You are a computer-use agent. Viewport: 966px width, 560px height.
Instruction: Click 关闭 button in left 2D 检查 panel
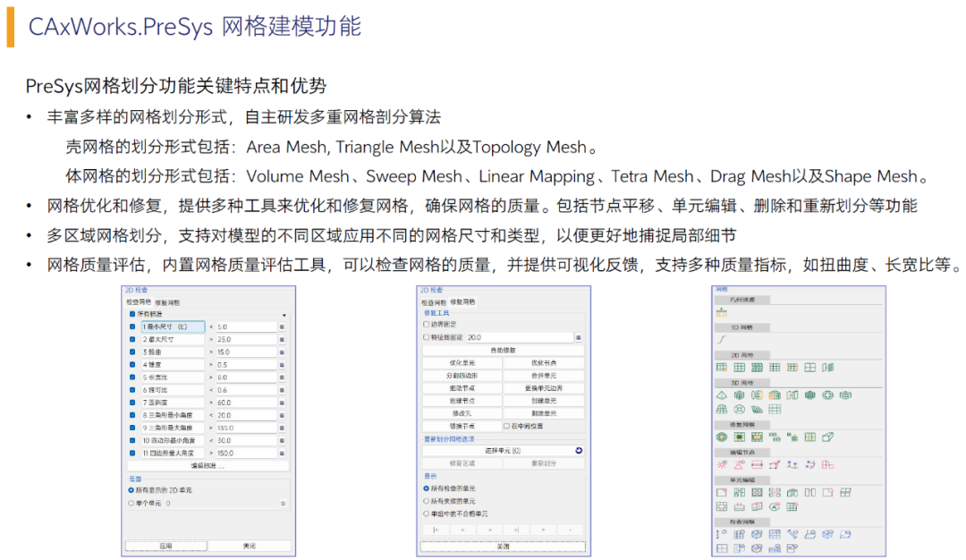click(250, 546)
